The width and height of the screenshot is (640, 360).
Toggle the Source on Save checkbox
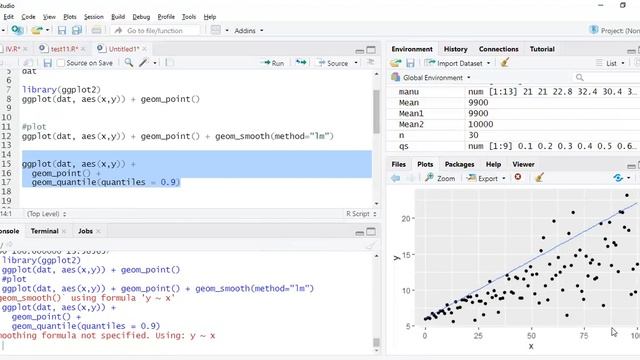click(61, 63)
